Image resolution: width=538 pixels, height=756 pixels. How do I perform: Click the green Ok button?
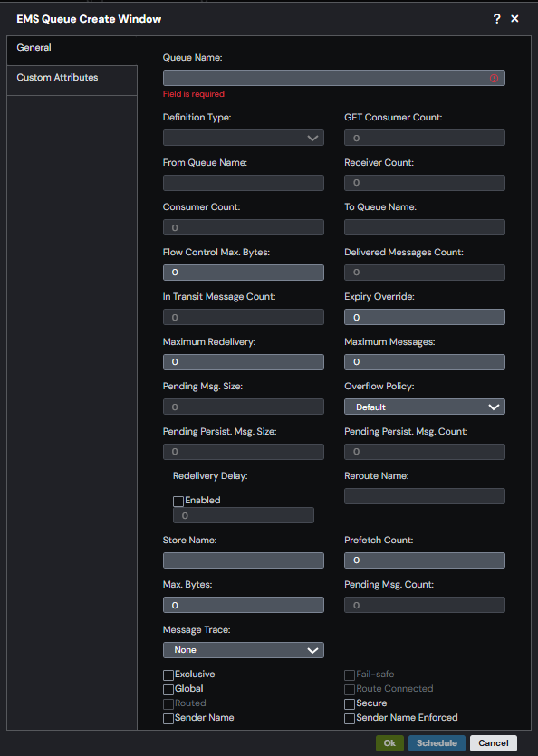[389, 743]
